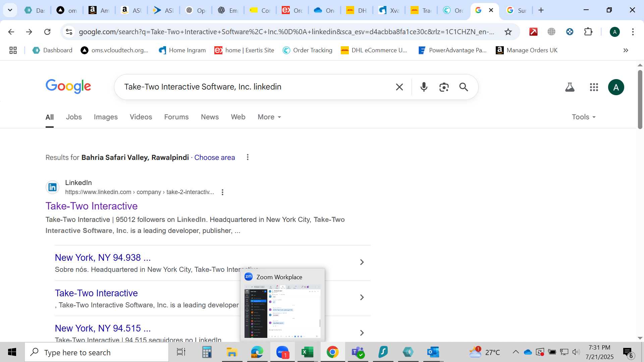
Task: Click the red arrow extension icon
Action: [533, 32]
